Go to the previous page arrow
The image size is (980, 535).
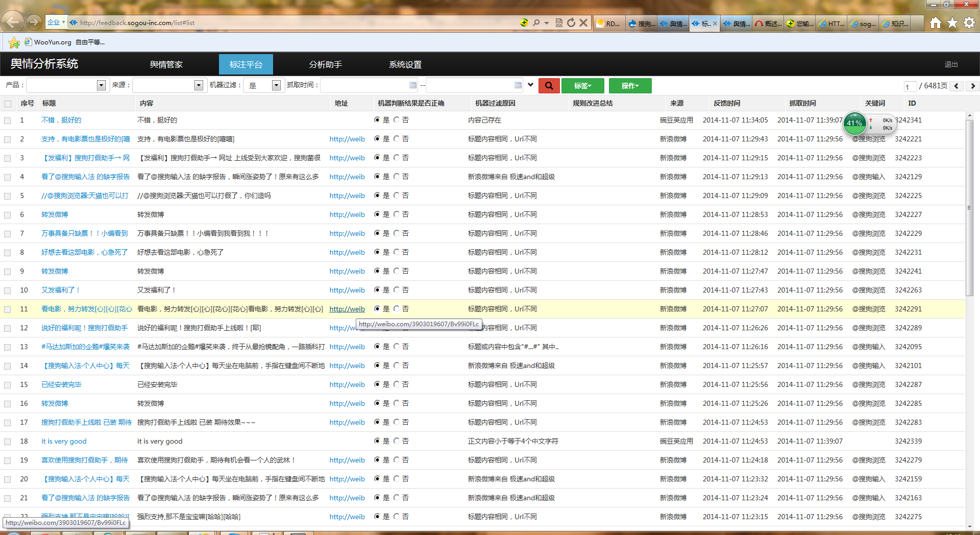click(x=957, y=86)
